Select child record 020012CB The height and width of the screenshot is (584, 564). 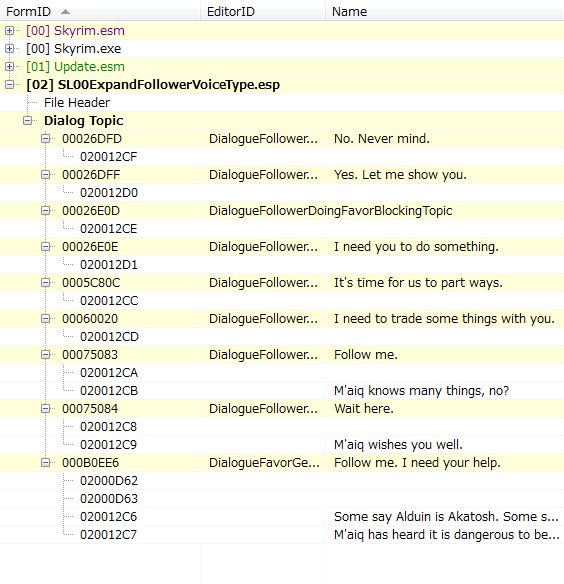(109, 391)
